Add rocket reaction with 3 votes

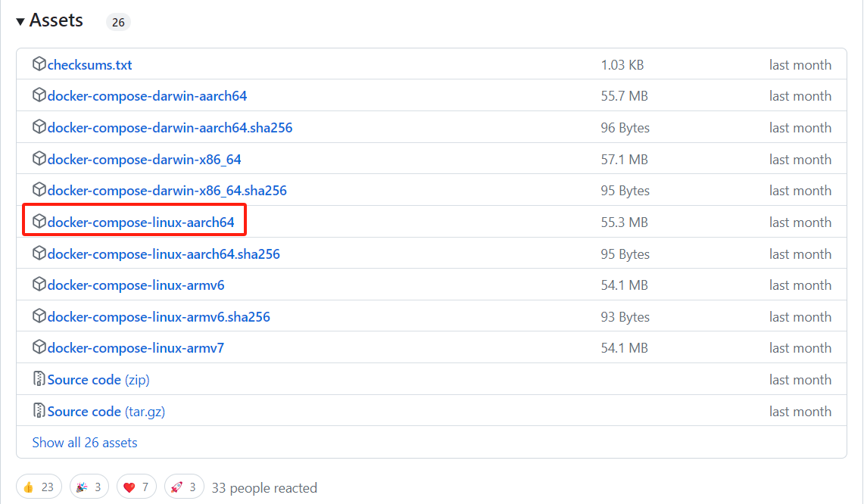184,487
